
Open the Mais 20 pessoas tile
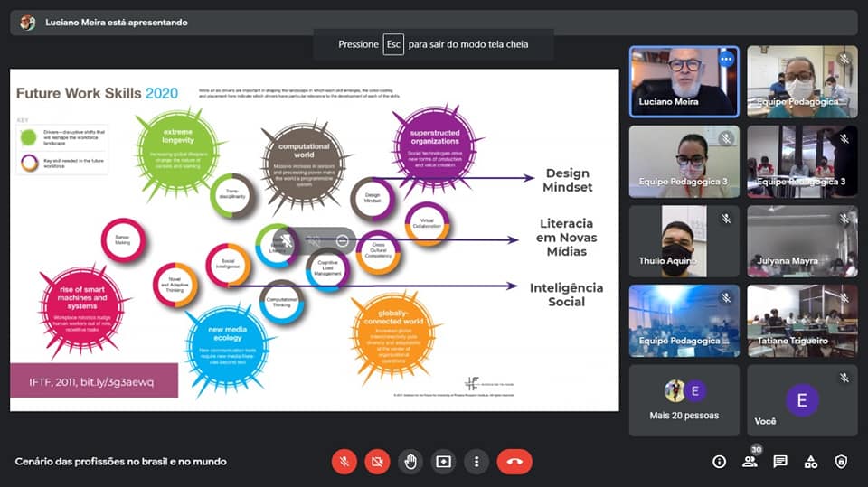click(x=684, y=400)
